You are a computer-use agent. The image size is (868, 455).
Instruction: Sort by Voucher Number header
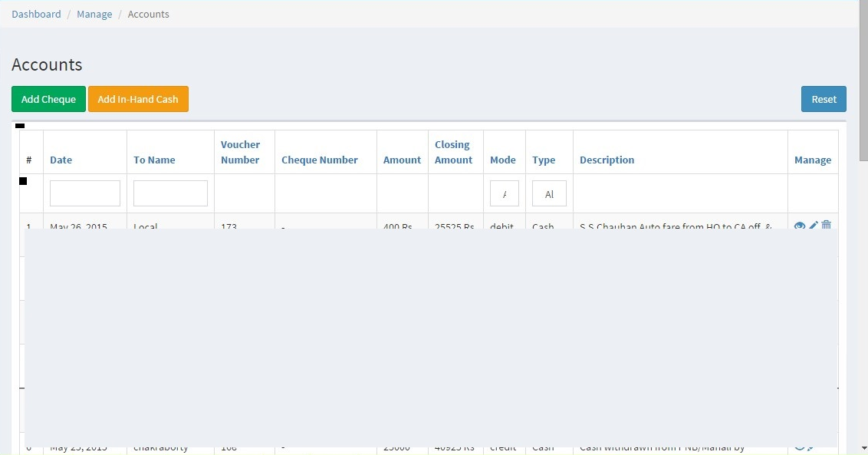coord(240,152)
